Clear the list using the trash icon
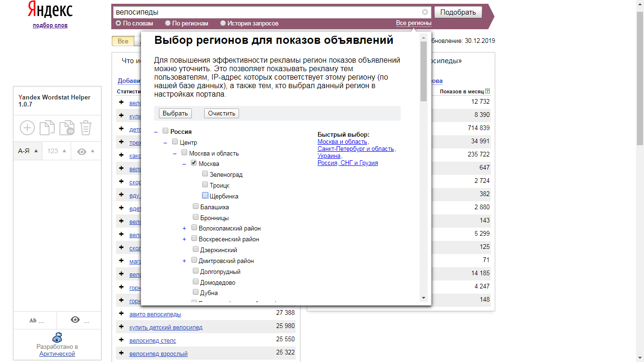 [87, 128]
